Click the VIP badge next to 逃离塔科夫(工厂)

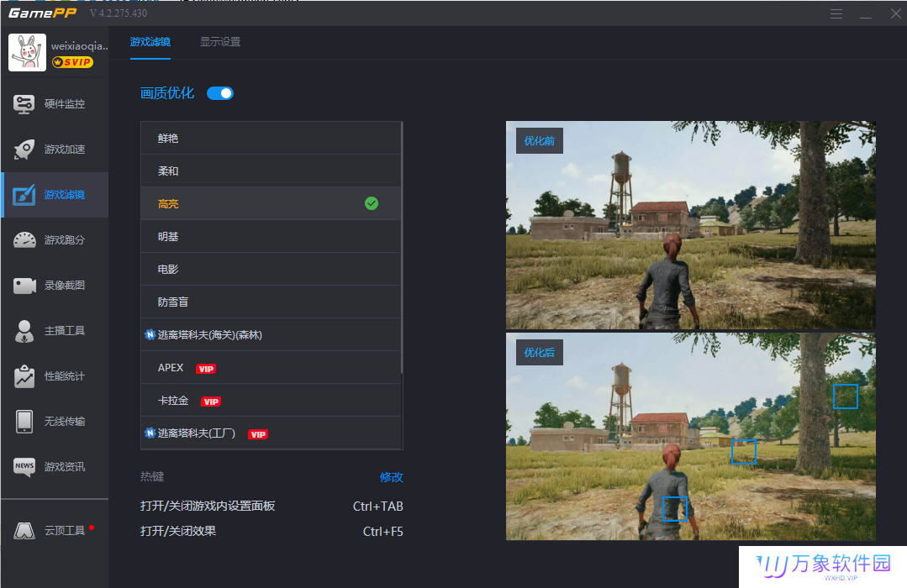coord(258,435)
